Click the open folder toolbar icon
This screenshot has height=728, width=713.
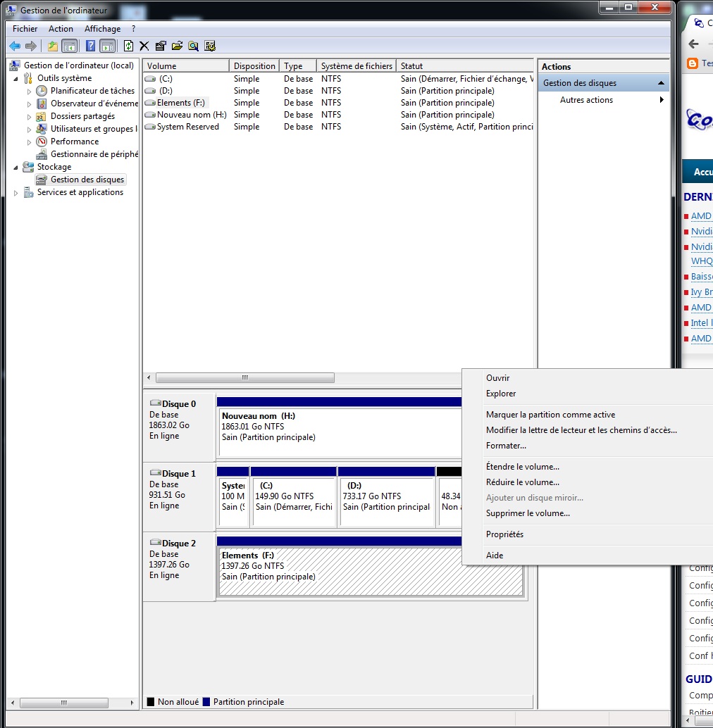(177, 46)
